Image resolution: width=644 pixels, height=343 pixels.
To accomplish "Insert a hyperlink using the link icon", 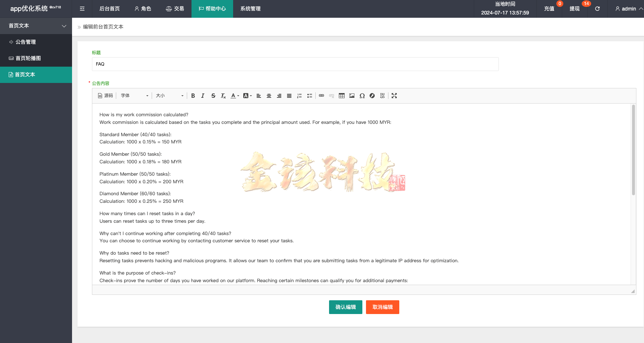I will (x=321, y=96).
